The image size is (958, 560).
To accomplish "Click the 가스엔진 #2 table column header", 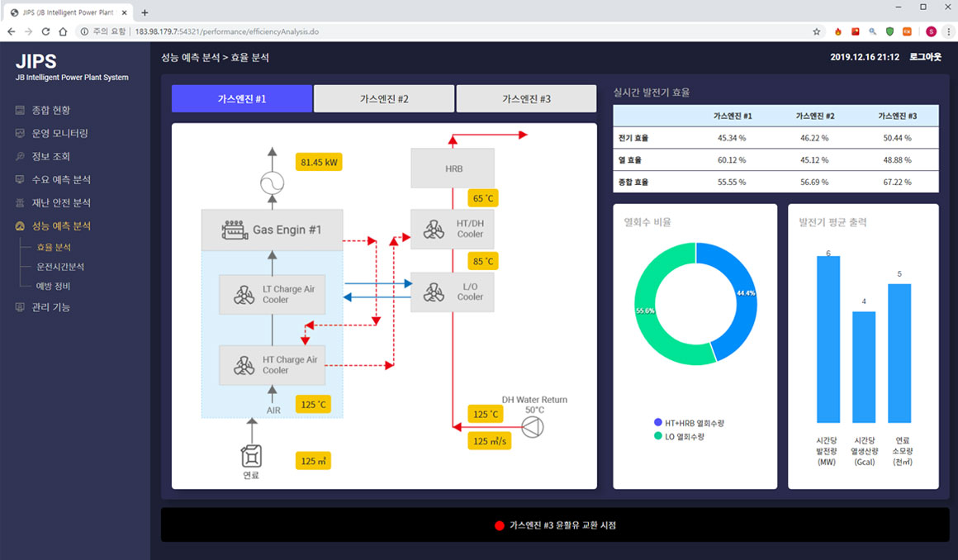I will point(814,116).
